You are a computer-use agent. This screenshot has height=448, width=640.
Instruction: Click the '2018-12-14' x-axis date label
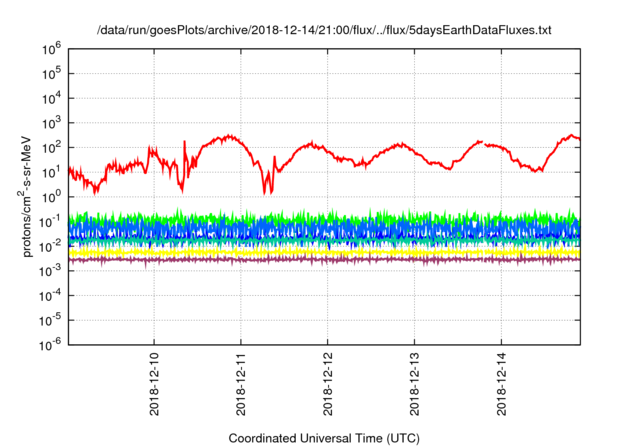point(502,384)
